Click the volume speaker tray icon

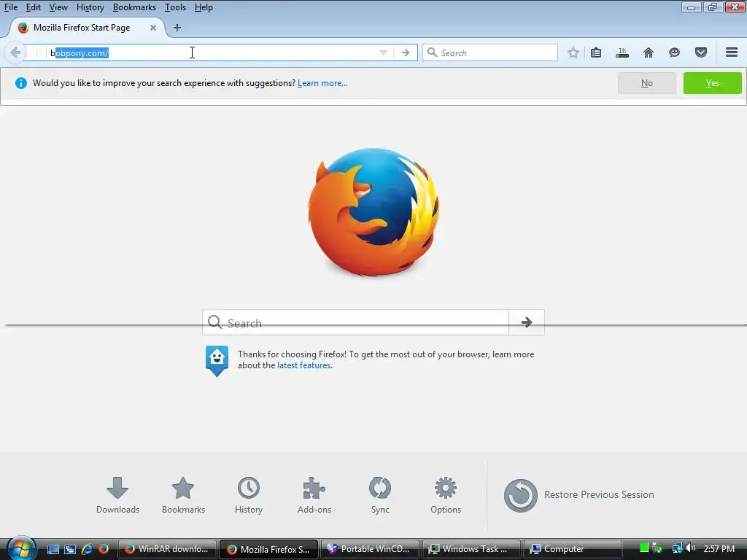click(x=691, y=548)
